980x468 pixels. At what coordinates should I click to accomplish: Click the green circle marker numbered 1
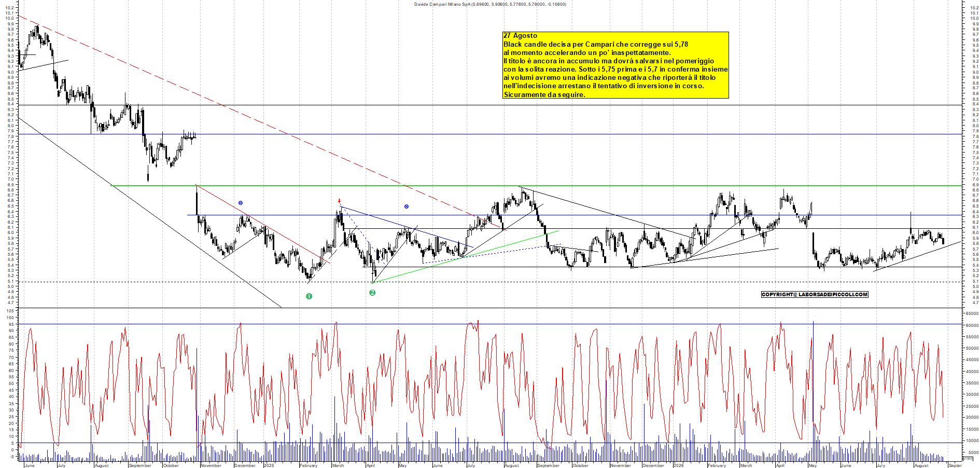tap(309, 296)
